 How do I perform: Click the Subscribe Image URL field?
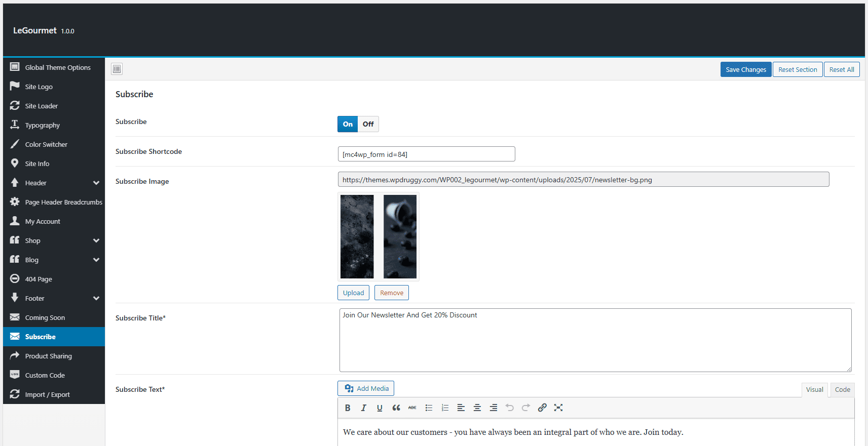click(x=584, y=179)
